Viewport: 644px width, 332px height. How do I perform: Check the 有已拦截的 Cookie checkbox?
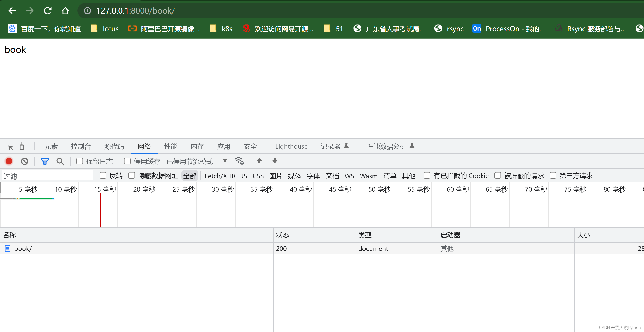click(427, 175)
